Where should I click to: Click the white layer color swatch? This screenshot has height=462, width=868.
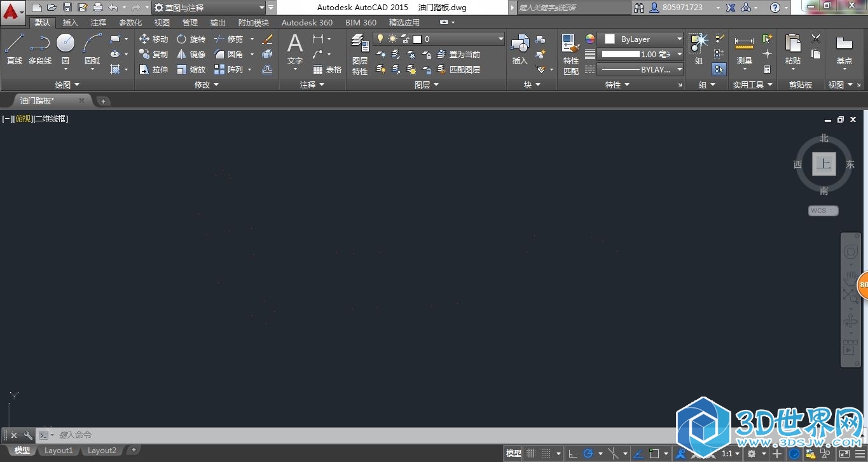coord(417,39)
